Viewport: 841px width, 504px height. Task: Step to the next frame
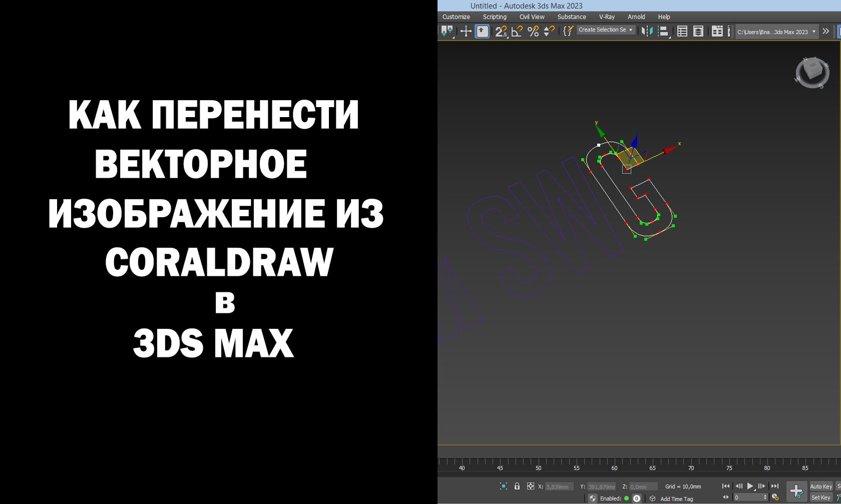tap(761, 486)
